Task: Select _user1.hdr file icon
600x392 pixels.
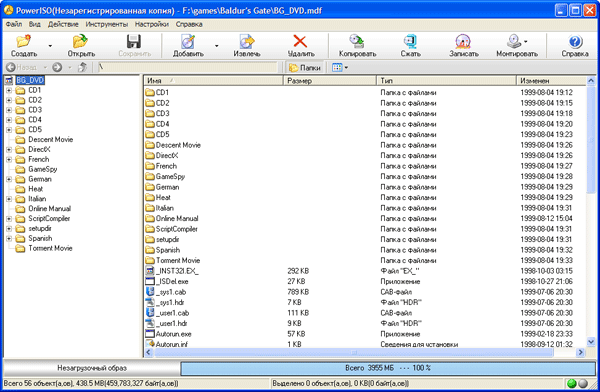Action: [x=150, y=323]
